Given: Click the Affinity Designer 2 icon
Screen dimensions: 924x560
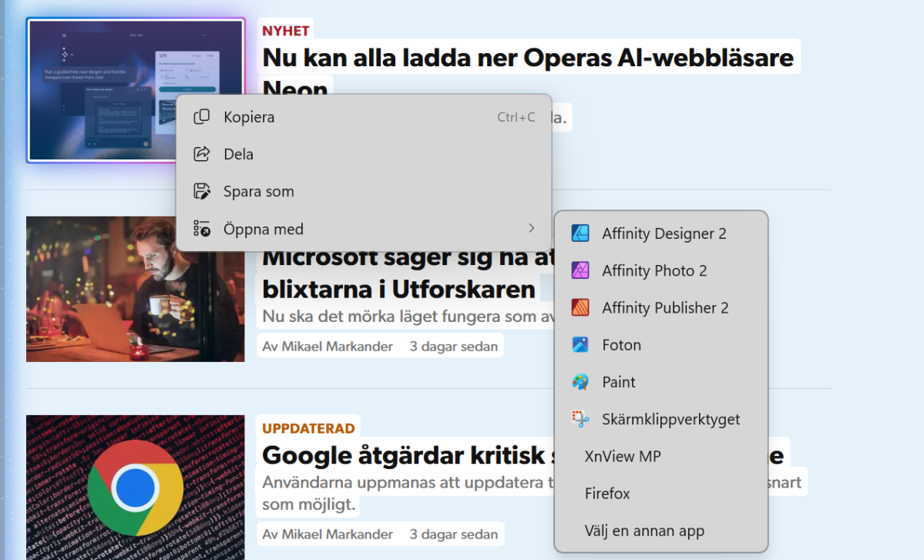Looking at the screenshot, I should (x=580, y=233).
